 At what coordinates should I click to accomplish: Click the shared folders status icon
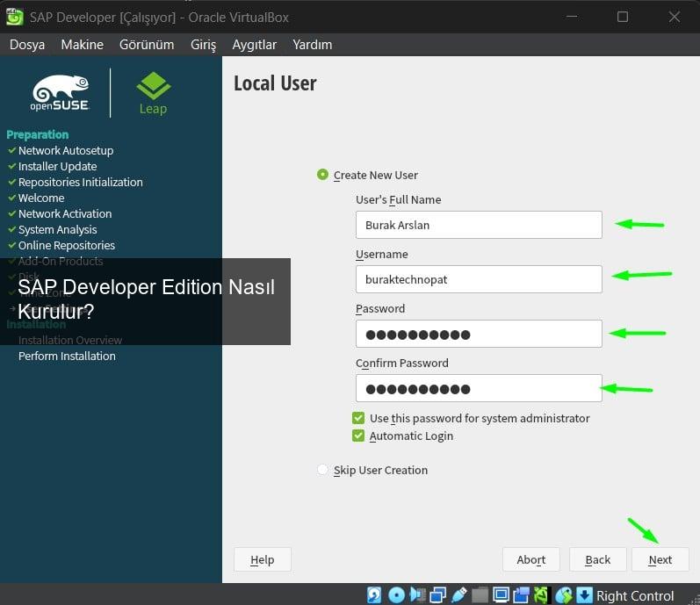click(x=480, y=595)
